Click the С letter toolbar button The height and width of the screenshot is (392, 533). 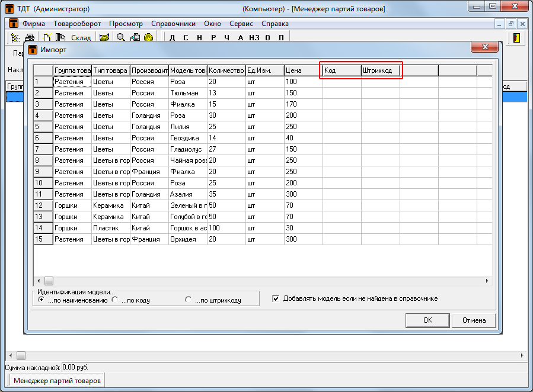[186, 38]
